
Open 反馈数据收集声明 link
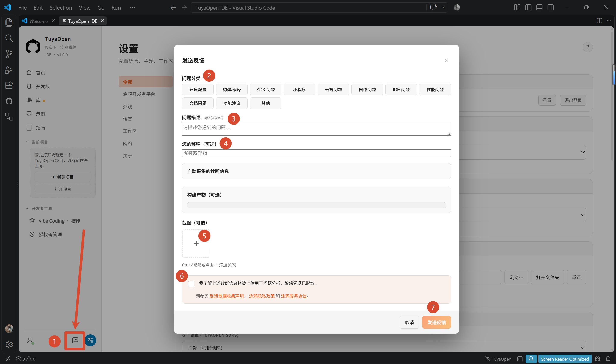pyautogui.click(x=226, y=296)
